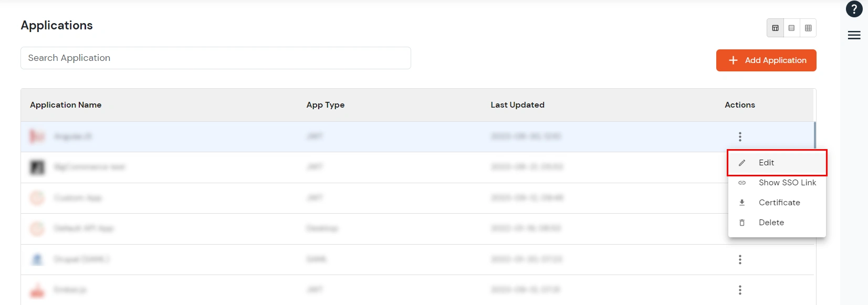This screenshot has height=305, width=868.
Task: Focus the Search Application field
Action: [x=216, y=58]
